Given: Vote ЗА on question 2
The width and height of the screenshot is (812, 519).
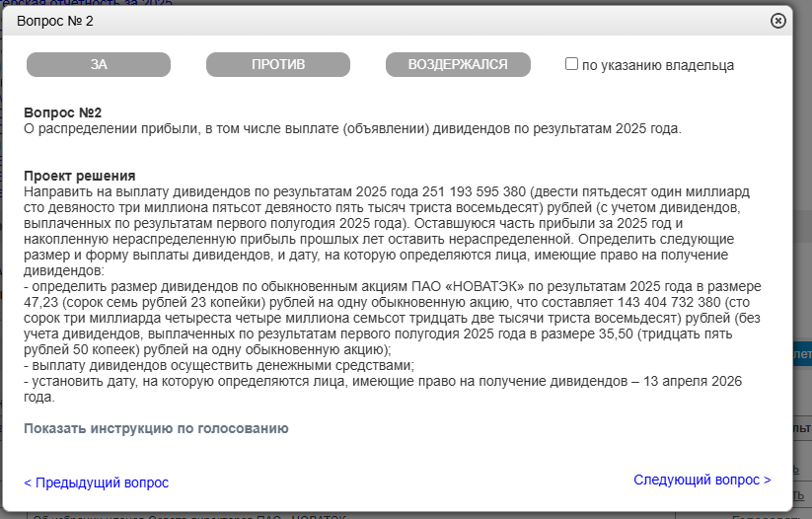Looking at the screenshot, I should [x=99, y=65].
